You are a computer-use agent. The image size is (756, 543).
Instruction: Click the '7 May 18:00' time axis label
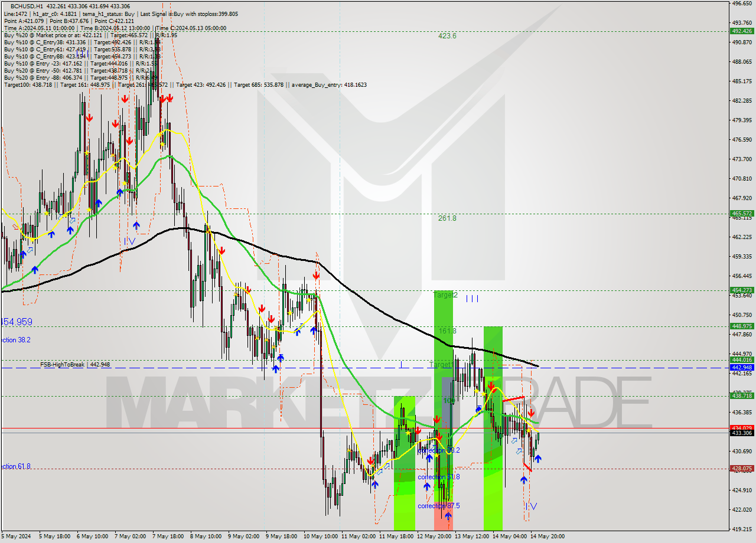click(x=168, y=537)
